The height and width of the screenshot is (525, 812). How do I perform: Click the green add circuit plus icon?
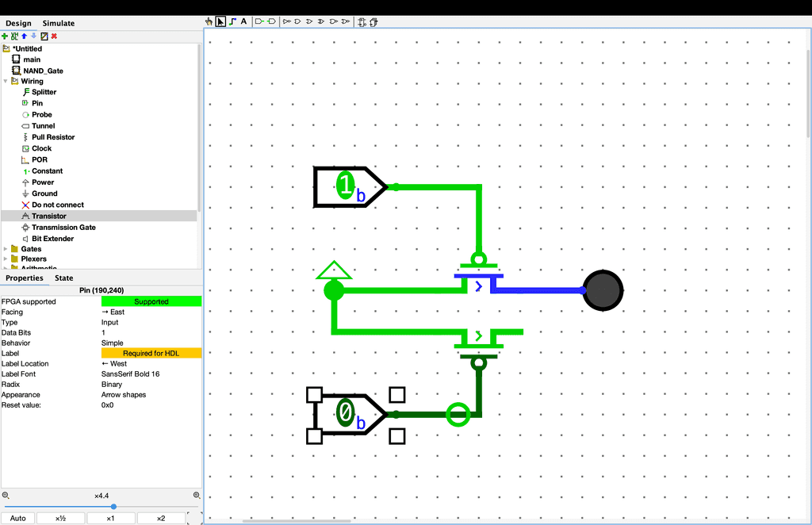point(5,36)
